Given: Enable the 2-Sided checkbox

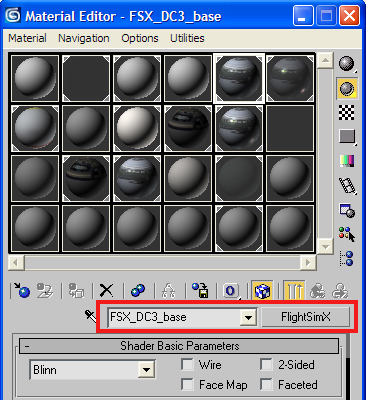Looking at the screenshot, I should click(x=266, y=364).
